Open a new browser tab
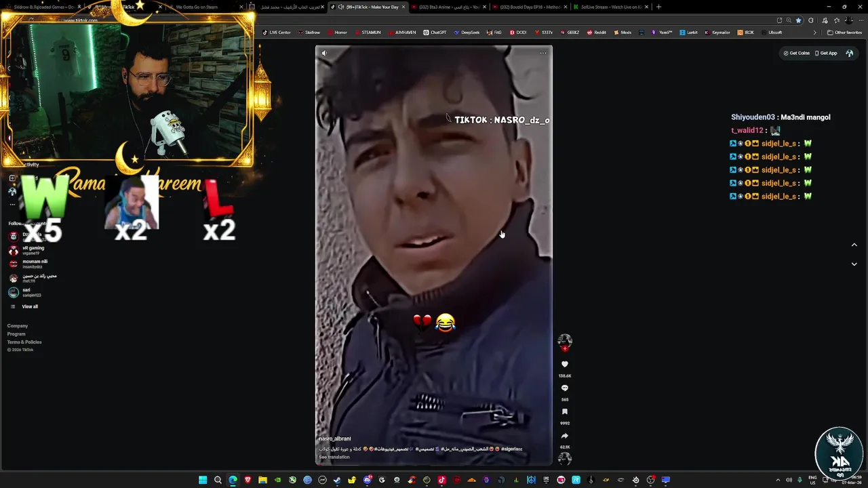 click(658, 7)
